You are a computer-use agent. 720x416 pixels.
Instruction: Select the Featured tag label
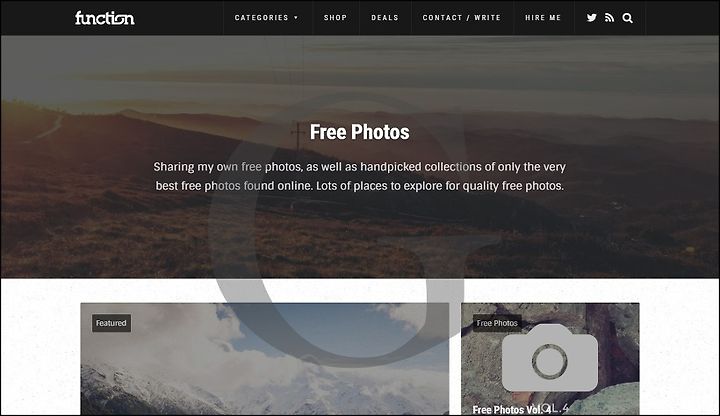point(111,323)
